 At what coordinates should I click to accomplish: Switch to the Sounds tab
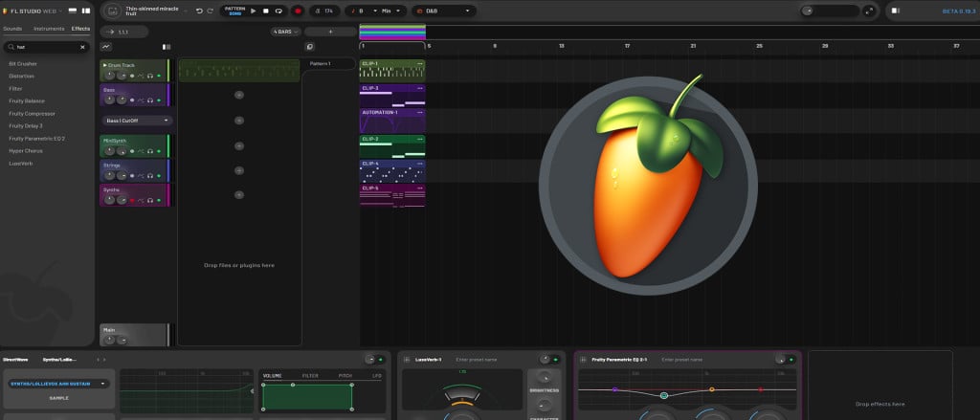14,29
